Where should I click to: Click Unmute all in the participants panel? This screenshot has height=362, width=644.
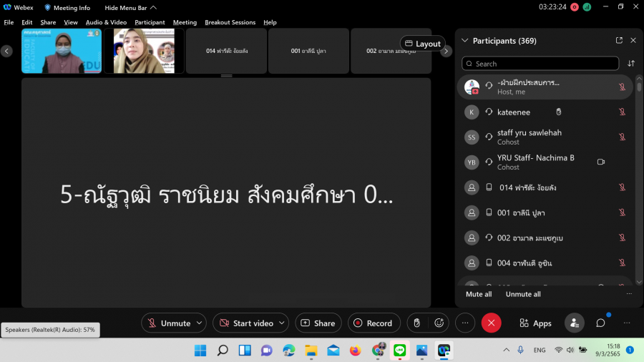coord(523,294)
